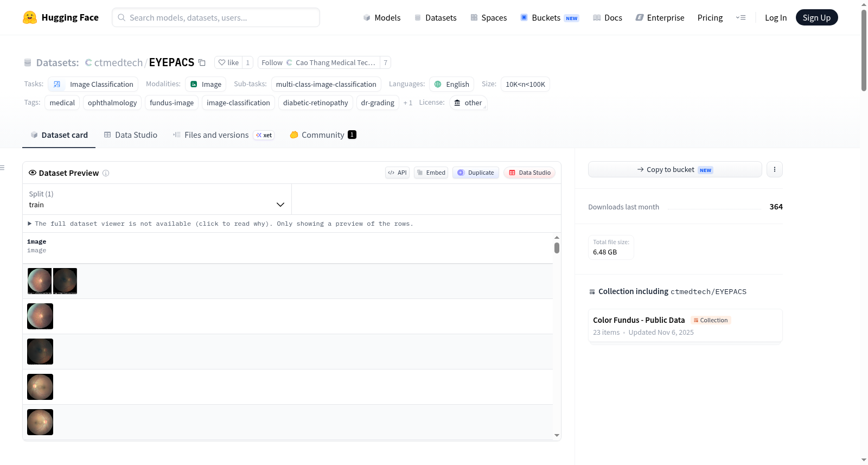868x465 pixels.
Task: Click the image-classification tag
Action: [x=238, y=103]
